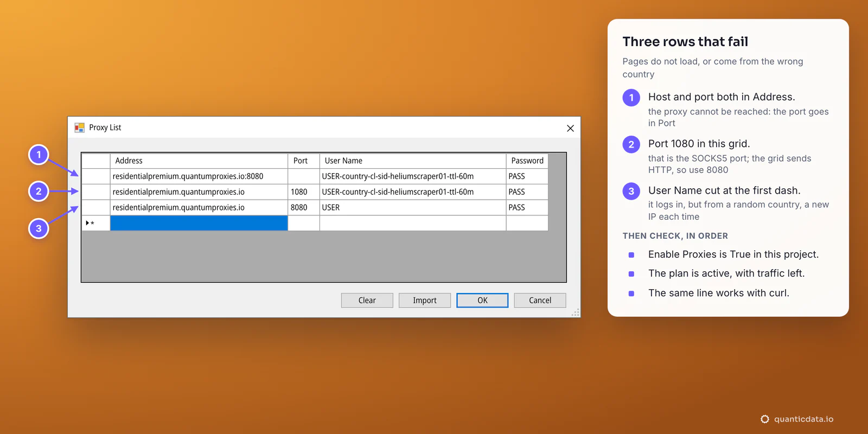Click the Password cell in the :8080 address row
This screenshot has width=868, height=434.
pos(527,176)
